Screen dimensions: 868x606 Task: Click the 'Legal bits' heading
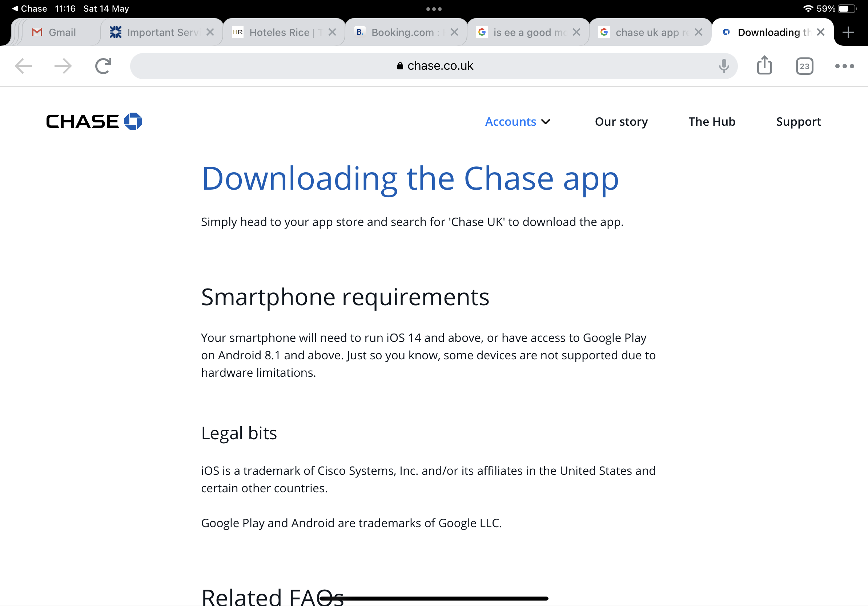pos(239,433)
